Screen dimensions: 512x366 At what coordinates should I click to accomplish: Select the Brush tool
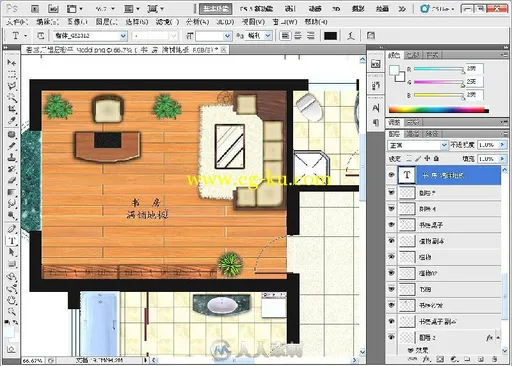click(x=12, y=146)
